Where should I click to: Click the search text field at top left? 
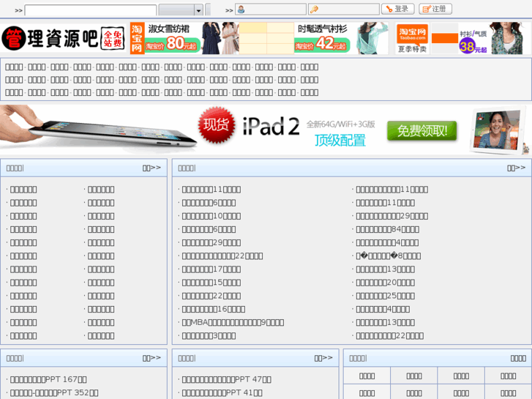[90, 10]
